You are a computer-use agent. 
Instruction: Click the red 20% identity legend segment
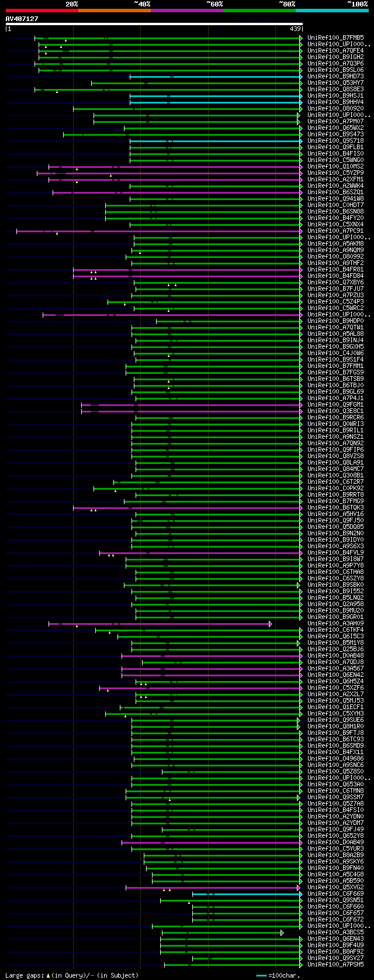pyautogui.click(x=41, y=10)
